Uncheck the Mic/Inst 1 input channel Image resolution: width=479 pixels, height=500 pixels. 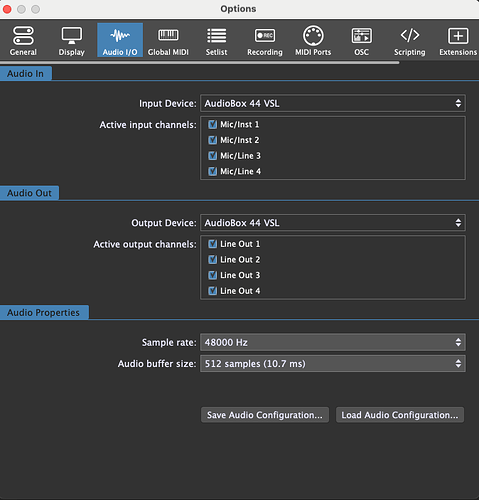tap(212, 125)
